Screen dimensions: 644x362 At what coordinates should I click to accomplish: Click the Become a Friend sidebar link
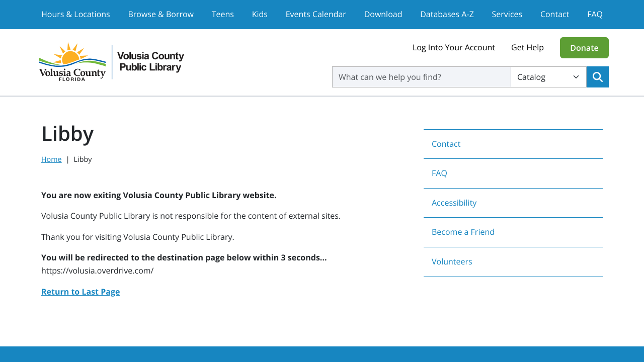click(x=463, y=232)
